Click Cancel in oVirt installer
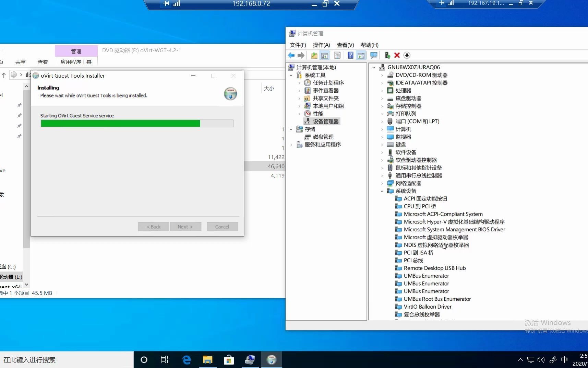The width and height of the screenshot is (588, 368). (x=222, y=227)
